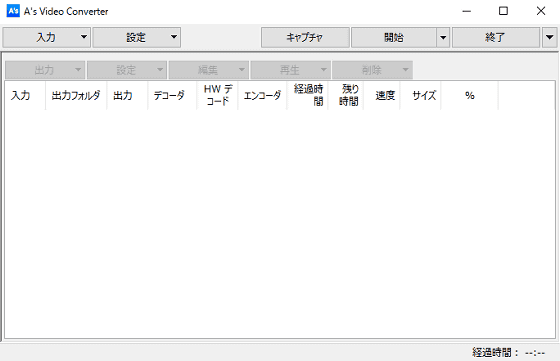
Task: Click the 開始 button
Action: click(x=394, y=37)
